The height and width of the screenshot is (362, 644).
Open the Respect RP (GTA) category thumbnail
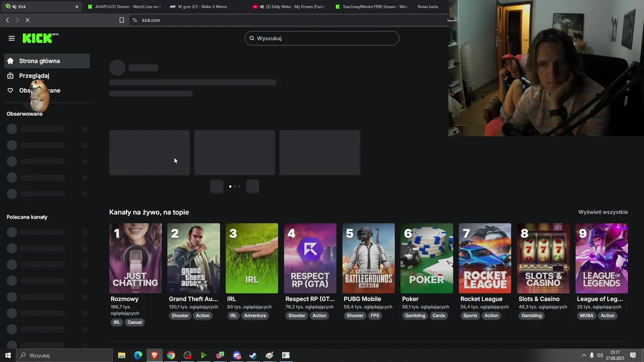coord(310,258)
